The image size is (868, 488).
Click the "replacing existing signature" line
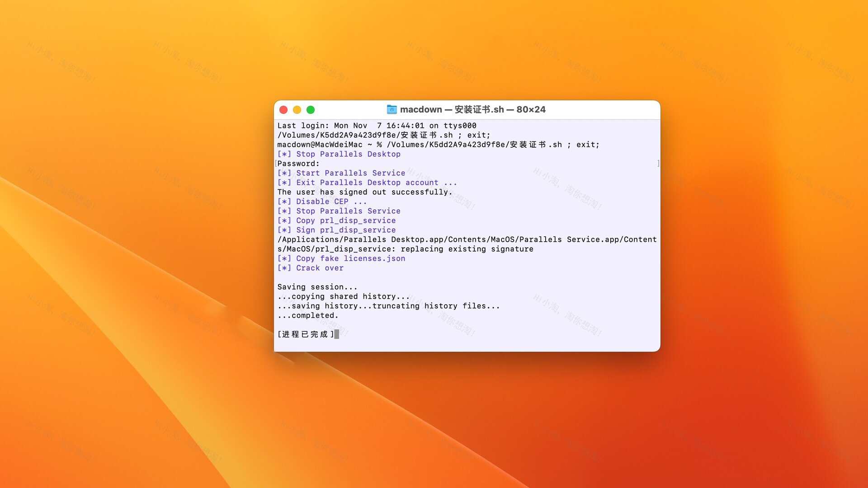tap(405, 249)
